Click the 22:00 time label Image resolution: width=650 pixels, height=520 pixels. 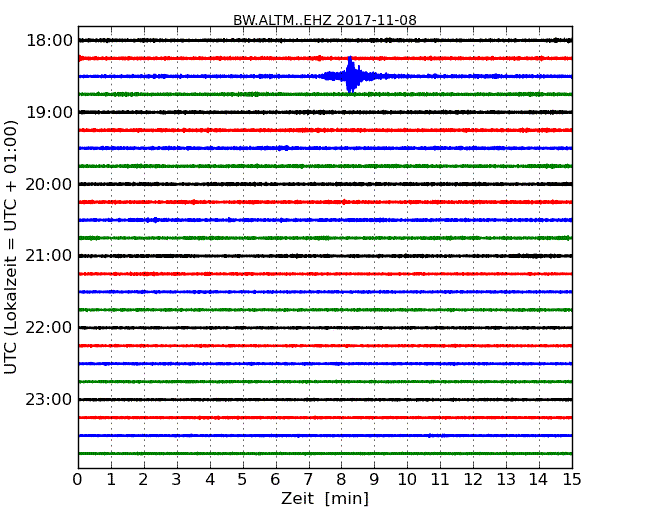[49, 328]
